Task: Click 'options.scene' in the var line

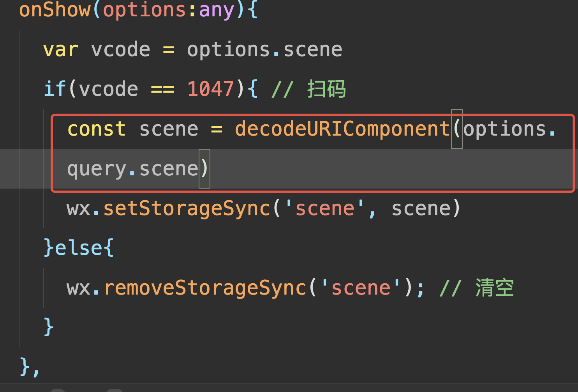Action: (264, 50)
